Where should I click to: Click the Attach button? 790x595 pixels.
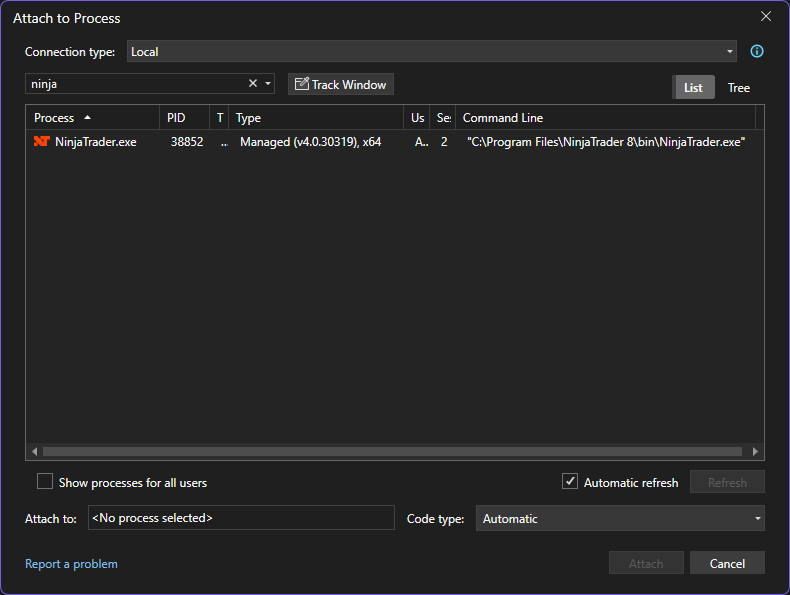coord(646,563)
